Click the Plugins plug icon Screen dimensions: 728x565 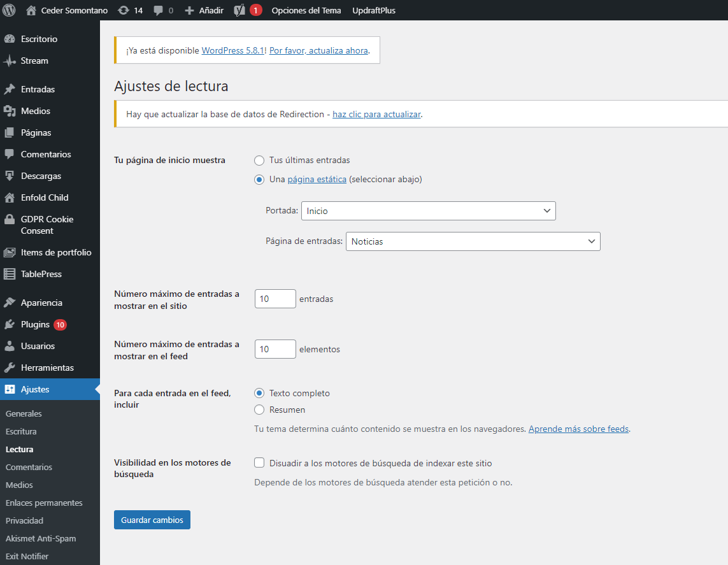(10, 324)
